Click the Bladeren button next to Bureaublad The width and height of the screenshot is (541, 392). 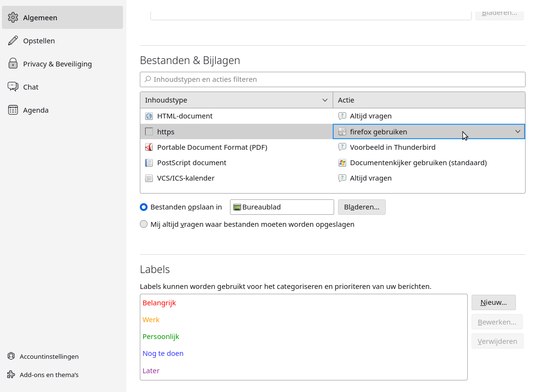pyautogui.click(x=362, y=207)
